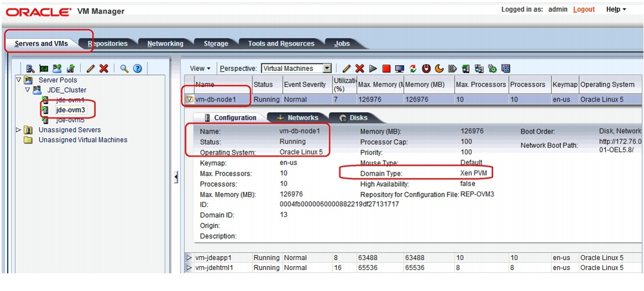Image resolution: width=644 pixels, height=291 pixels.
Task: Switch to the Storage tab
Action: [x=216, y=44]
